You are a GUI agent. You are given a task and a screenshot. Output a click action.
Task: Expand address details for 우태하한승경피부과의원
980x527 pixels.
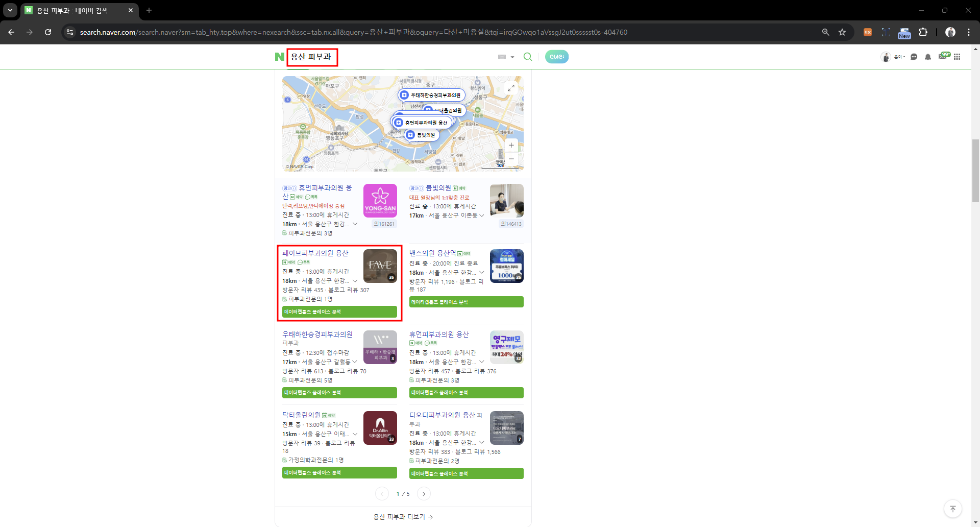355,362
